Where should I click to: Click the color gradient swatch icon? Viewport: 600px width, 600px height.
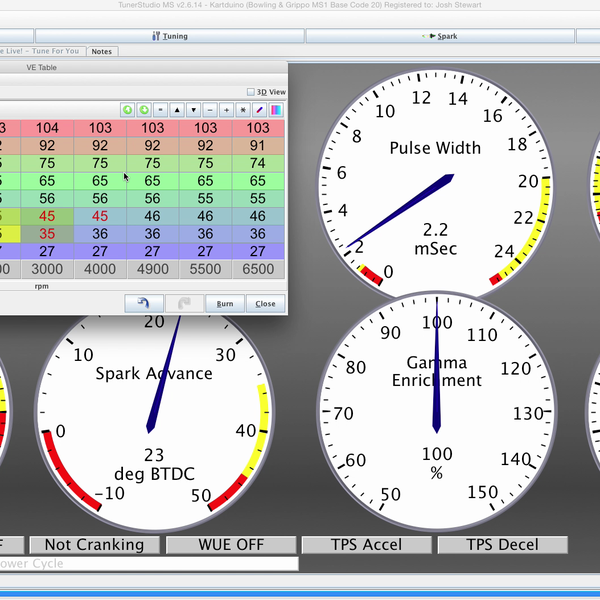click(276, 109)
